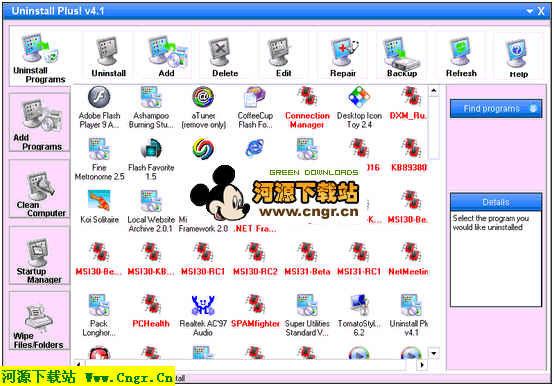Click the Repair toolbar icon
555x386 pixels.
[343, 57]
